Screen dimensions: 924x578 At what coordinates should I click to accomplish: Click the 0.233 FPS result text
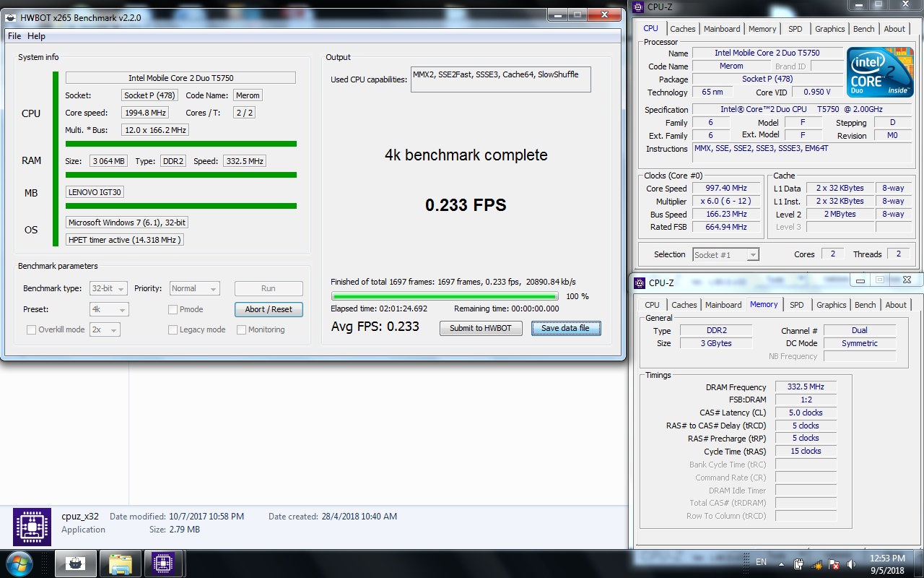[466, 205]
